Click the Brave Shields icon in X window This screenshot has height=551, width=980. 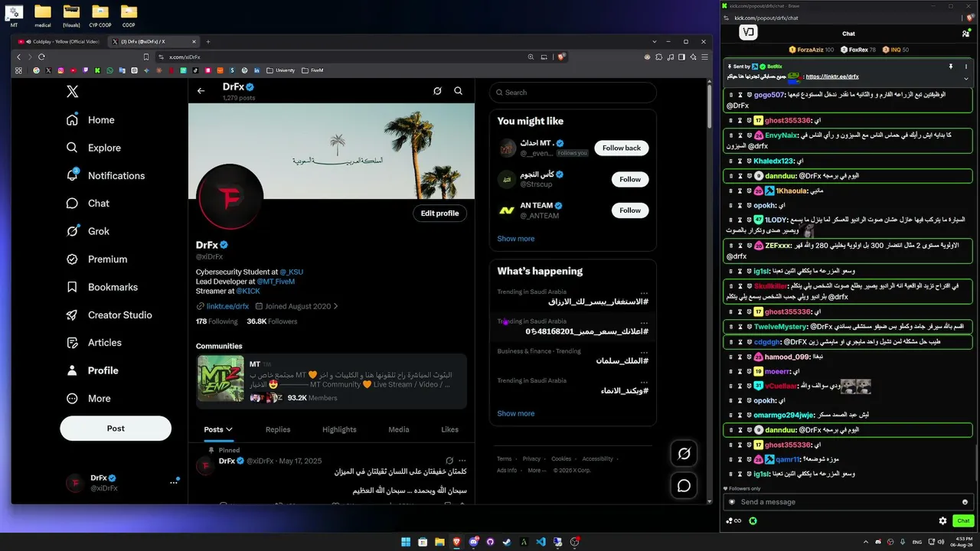click(561, 57)
